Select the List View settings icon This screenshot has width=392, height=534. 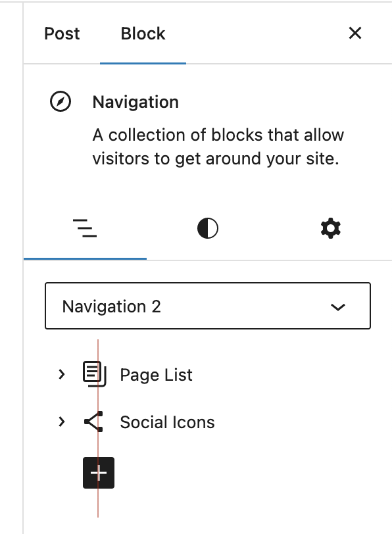click(x=85, y=228)
